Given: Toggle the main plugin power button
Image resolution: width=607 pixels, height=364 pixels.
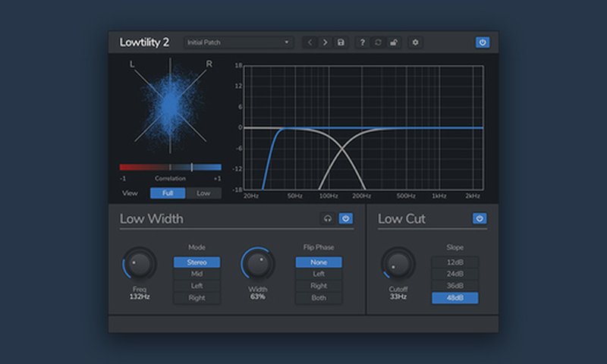Looking at the screenshot, I should tap(483, 42).
